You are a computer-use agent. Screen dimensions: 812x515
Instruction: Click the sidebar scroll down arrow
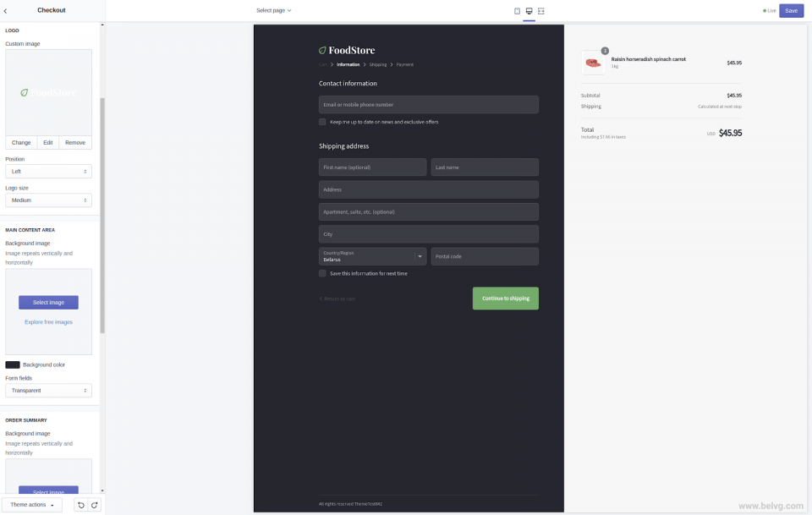102,490
